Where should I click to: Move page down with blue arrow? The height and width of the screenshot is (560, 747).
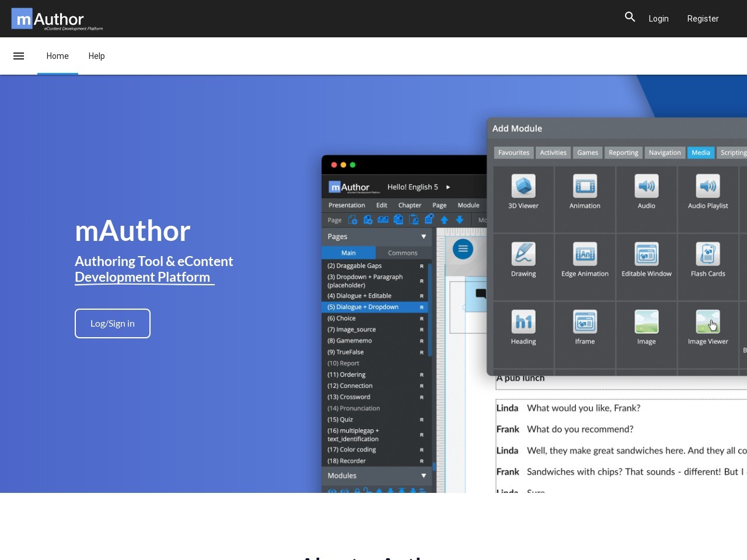tap(460, 220)
